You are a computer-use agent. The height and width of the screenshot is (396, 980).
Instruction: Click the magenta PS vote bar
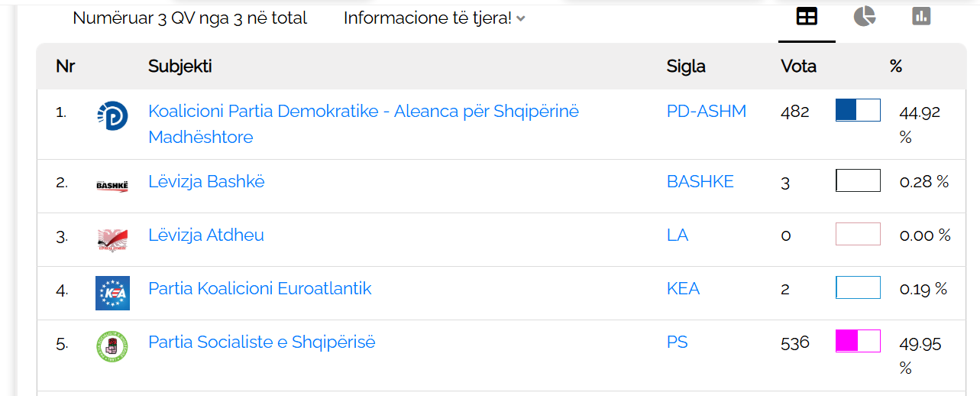tap(858, 341)
